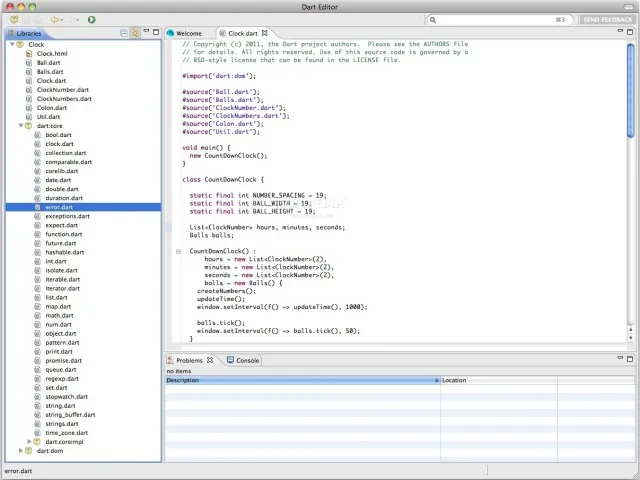Click the regexp.dart file icon
Viewport: 640px width, 480px height.
pos(38,378)
